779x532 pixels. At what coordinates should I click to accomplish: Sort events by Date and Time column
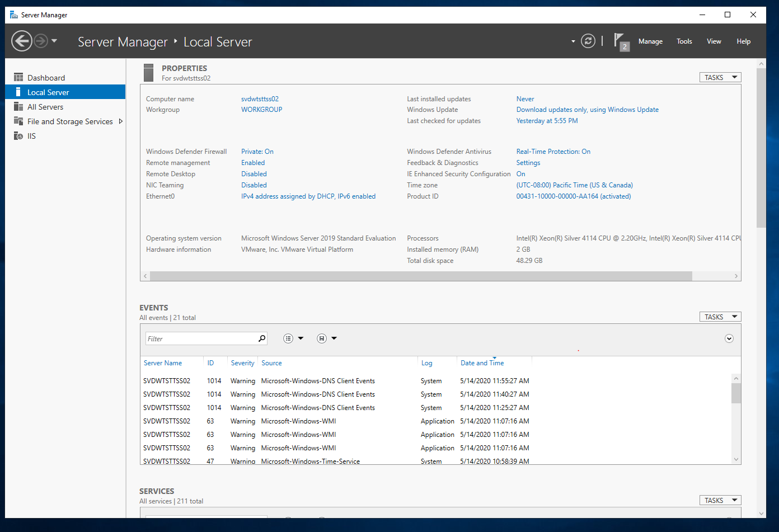coord(482,363)
